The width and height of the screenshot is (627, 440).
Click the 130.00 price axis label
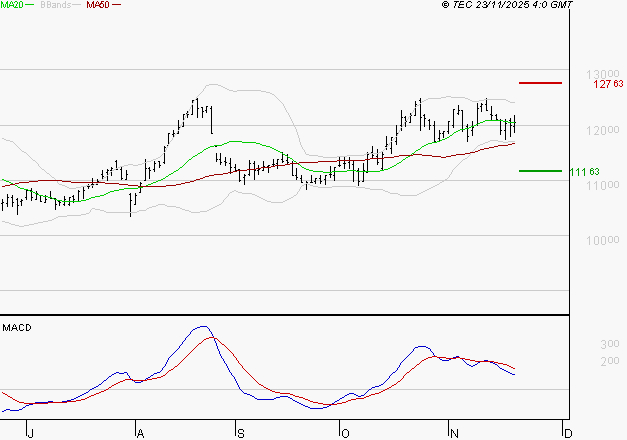pos(603,74)
